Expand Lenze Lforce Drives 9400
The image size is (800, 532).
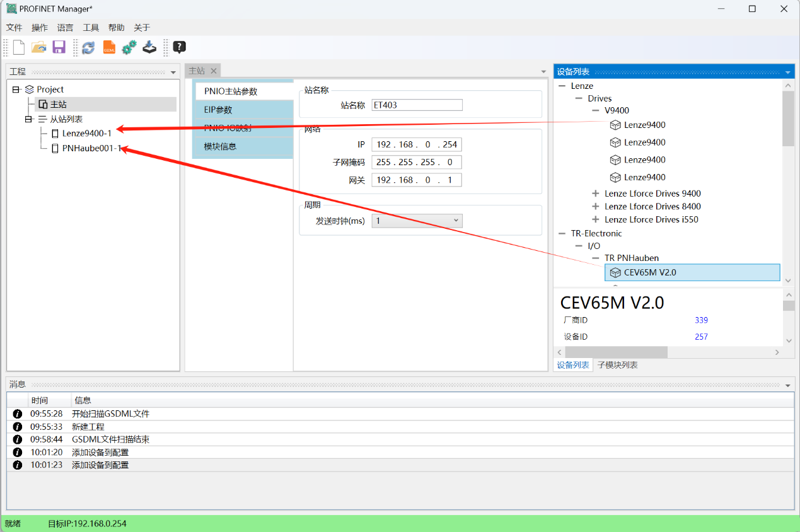click(x=595, y=194)
